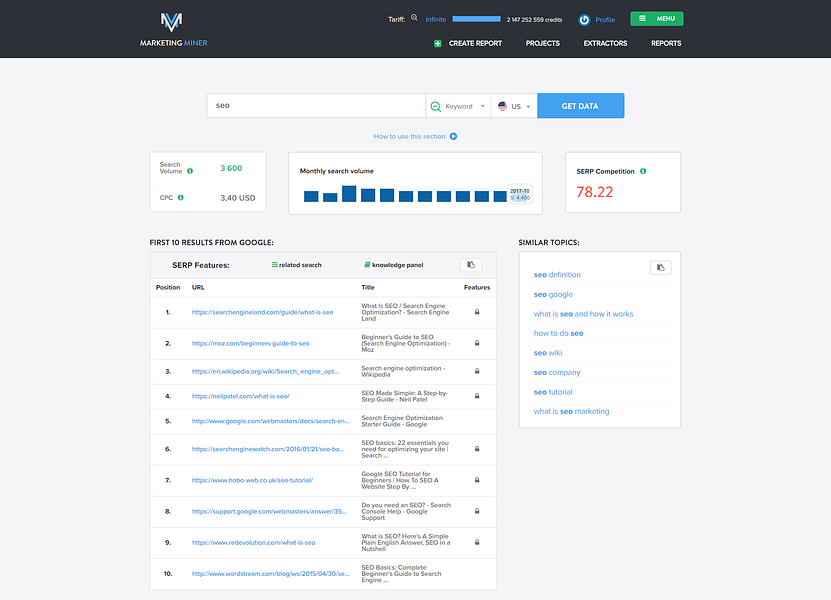Viewport: 831px width, 600px height.
Task: Open Profile via the power icon
Action: [x=583, y=18]
